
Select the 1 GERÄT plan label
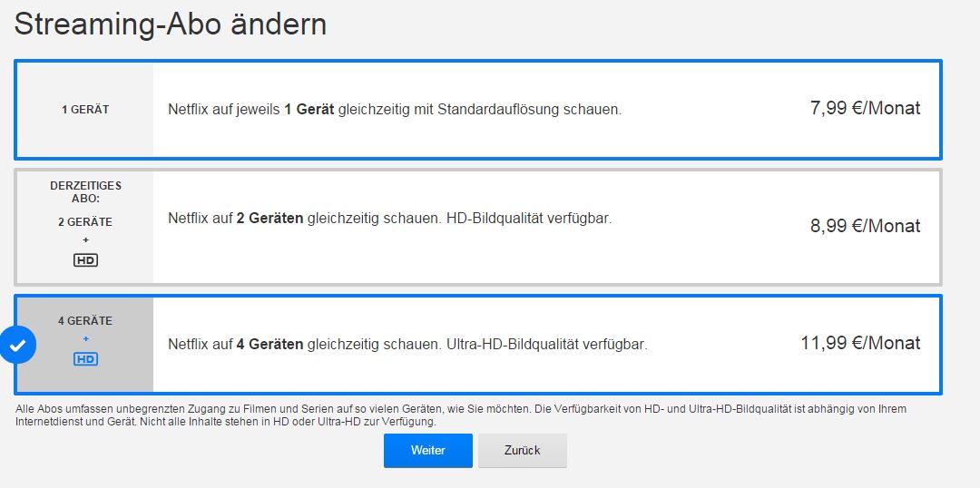(x=85, y=110)
